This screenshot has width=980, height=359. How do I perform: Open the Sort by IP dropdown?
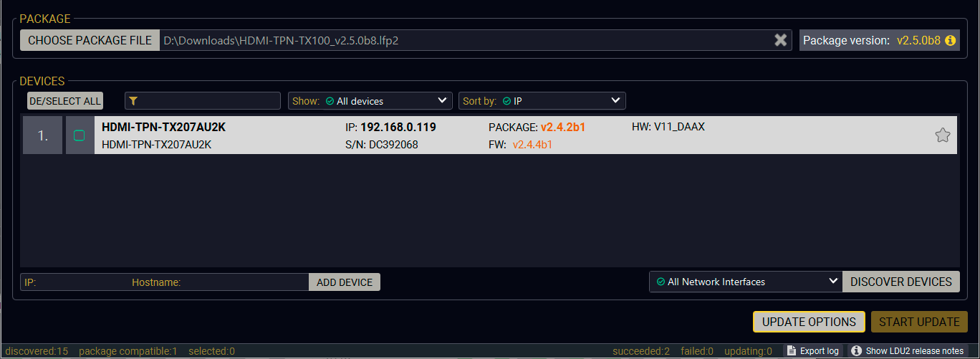coord(542,101)
